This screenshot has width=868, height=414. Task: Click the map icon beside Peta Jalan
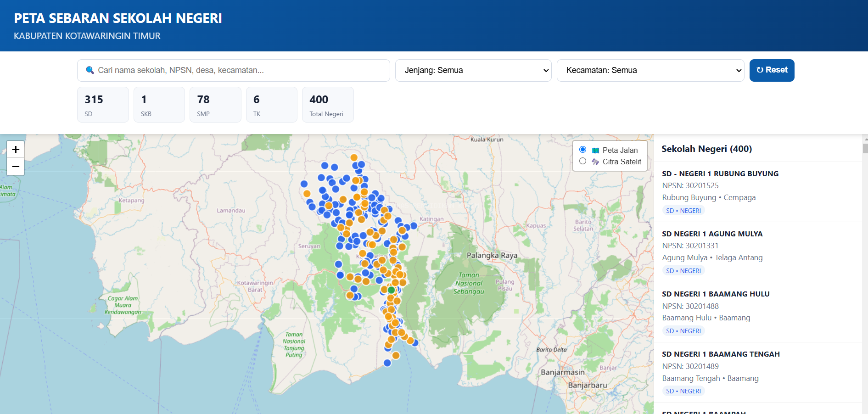click(595, 151)
